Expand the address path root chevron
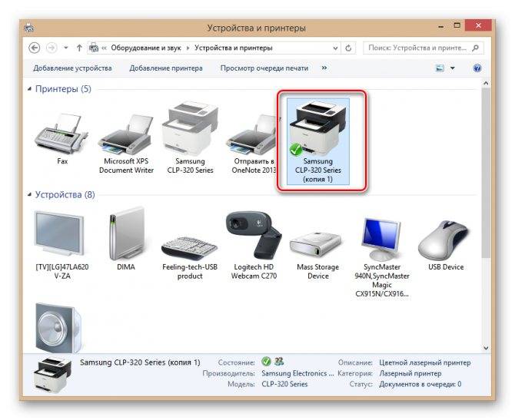Image resolution: width=515 pixels, height=420 pixels. tap(104, 48)
